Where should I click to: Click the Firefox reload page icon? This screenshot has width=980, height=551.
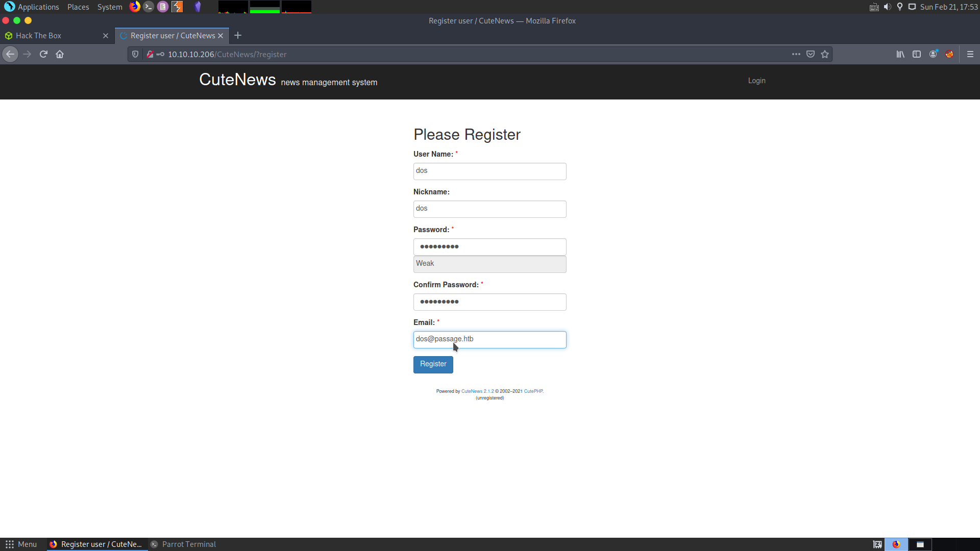pos(43,54)
